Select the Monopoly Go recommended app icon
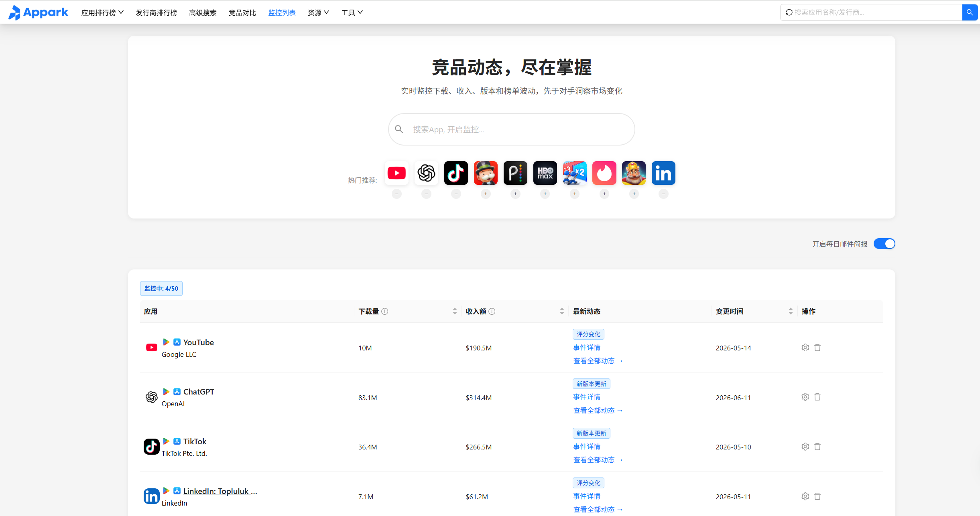The width and height of the screenshot is (980, 516). pyautogui.click(x=486, y=173)
